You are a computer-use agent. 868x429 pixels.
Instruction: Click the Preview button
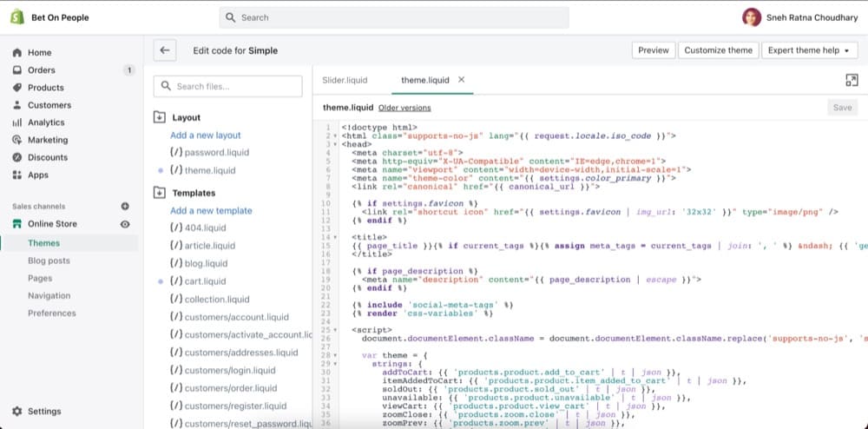pyautogui.click(x=653, y=50)
